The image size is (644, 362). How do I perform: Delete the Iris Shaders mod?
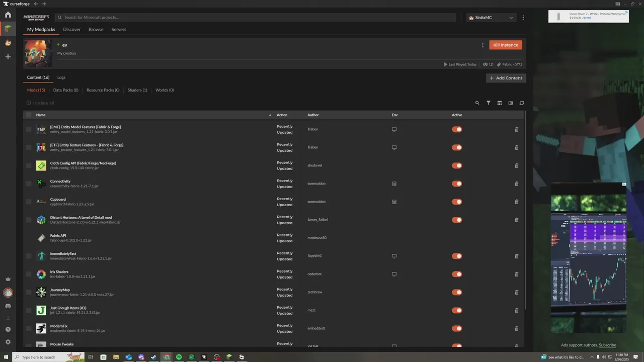(517, 274)
